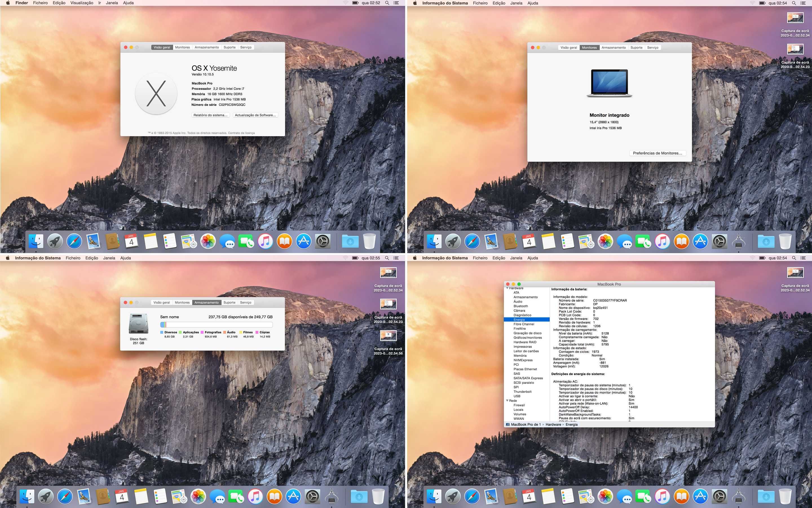Open FaceTime in the dock of the Finder screen
Image resolution: width=812 pixels, height=508 pixels.
coord(246,241)
